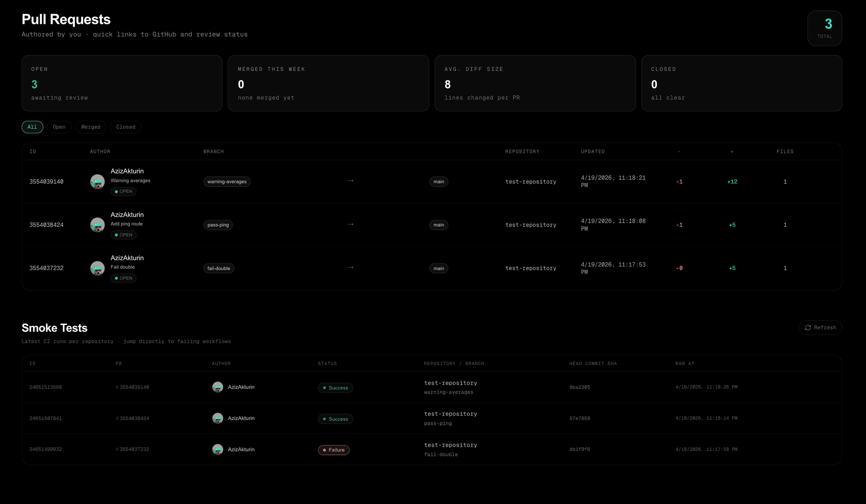Click the Files column header
The height and width of the screenshot is (504, 866).
(x=785, y=151)
